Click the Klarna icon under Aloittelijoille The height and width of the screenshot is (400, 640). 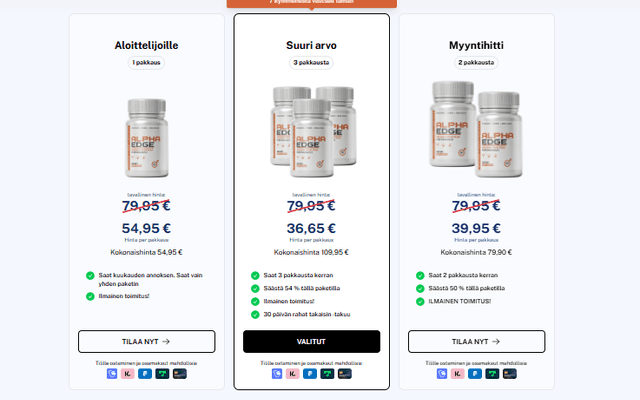pos(128,373)
